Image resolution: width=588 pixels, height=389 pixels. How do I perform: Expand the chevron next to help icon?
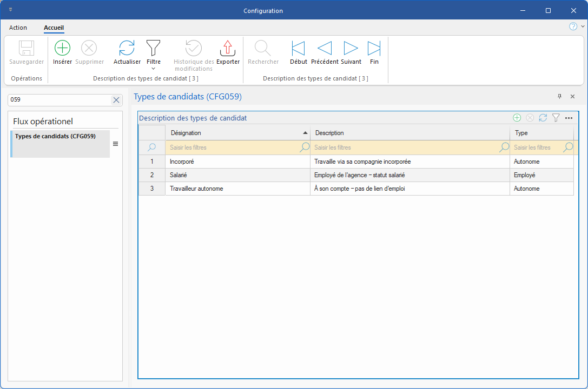pyautogui.click(x=583, y=26)
